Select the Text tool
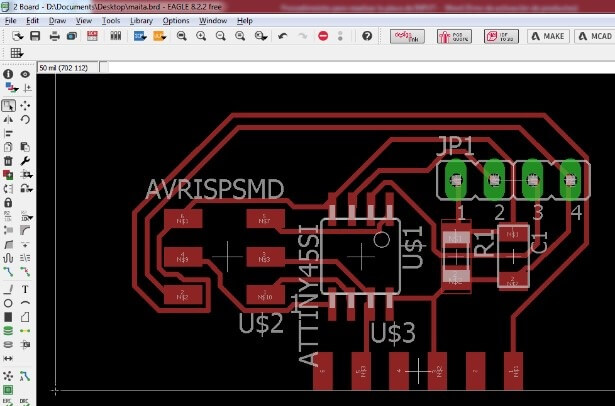This screenshot has width=615, height=406. 25,289
